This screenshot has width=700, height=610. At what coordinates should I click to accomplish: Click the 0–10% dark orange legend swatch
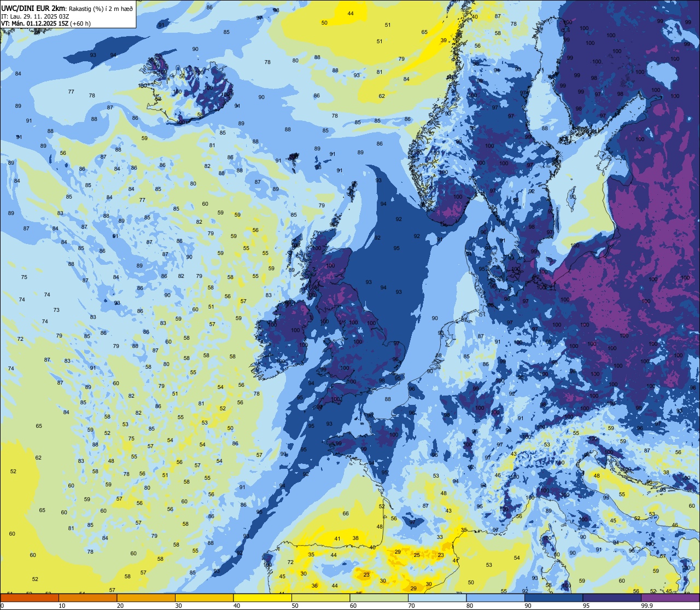click(x=30, y=597)
